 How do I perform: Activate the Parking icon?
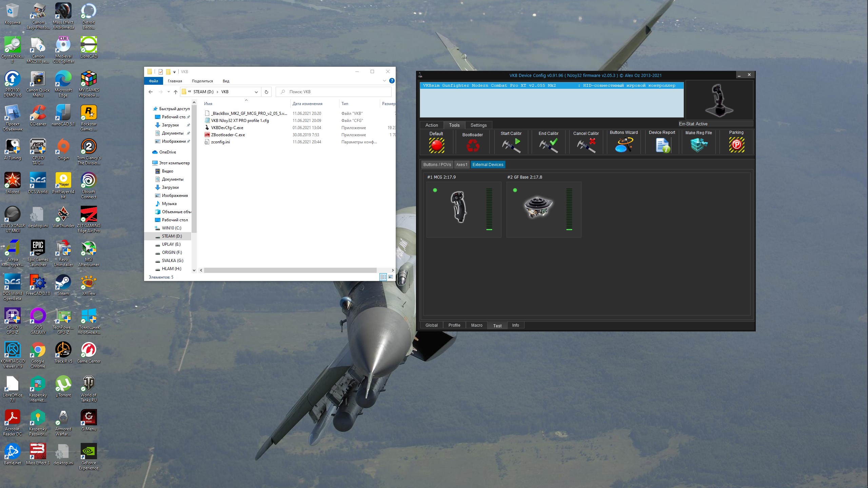736,145
